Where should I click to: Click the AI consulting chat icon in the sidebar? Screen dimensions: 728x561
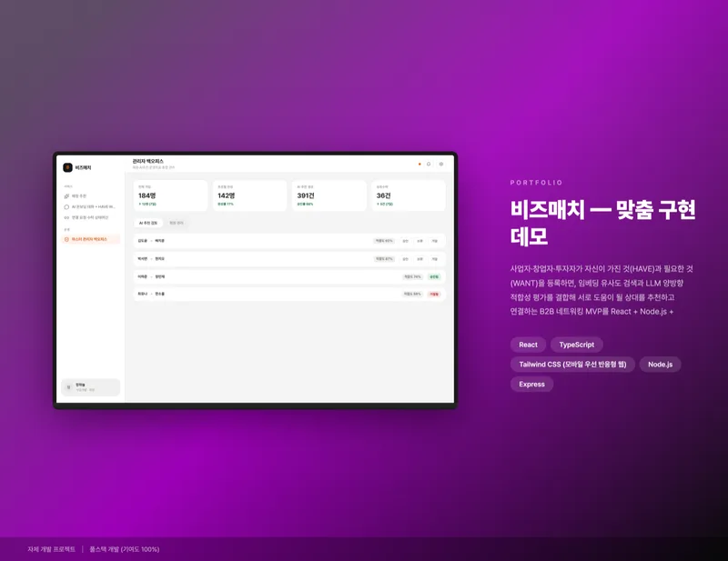66,207
